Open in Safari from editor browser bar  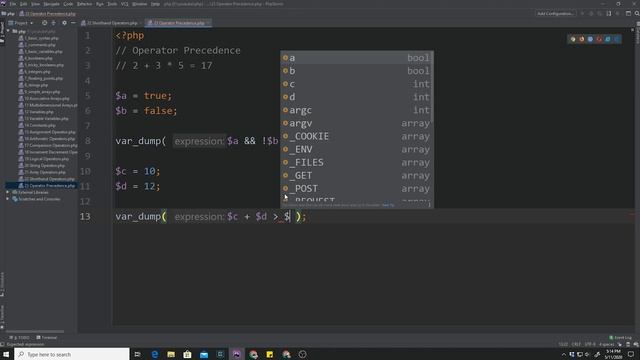click(x=590, y=39)
